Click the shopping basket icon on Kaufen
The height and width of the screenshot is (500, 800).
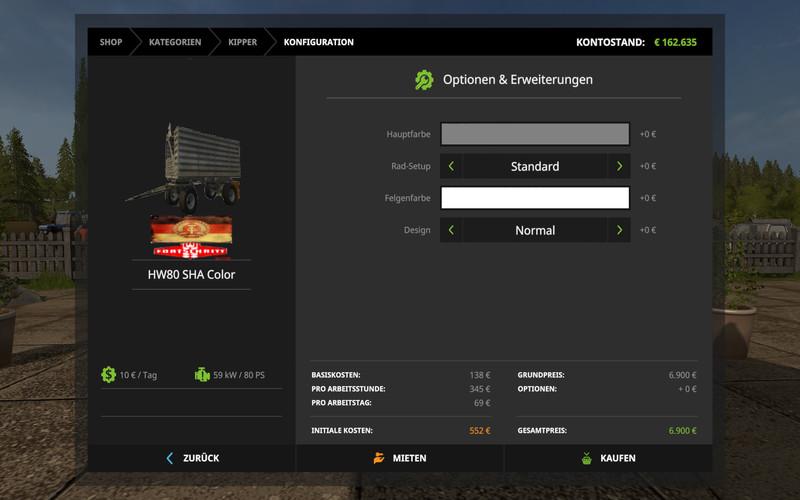click(587, 458)
